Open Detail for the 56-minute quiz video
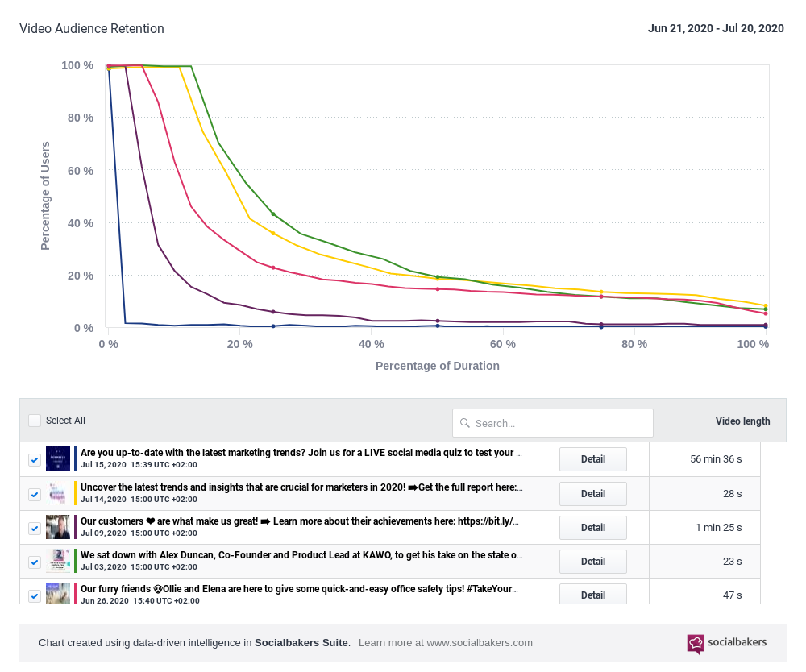 click(592, 459)
